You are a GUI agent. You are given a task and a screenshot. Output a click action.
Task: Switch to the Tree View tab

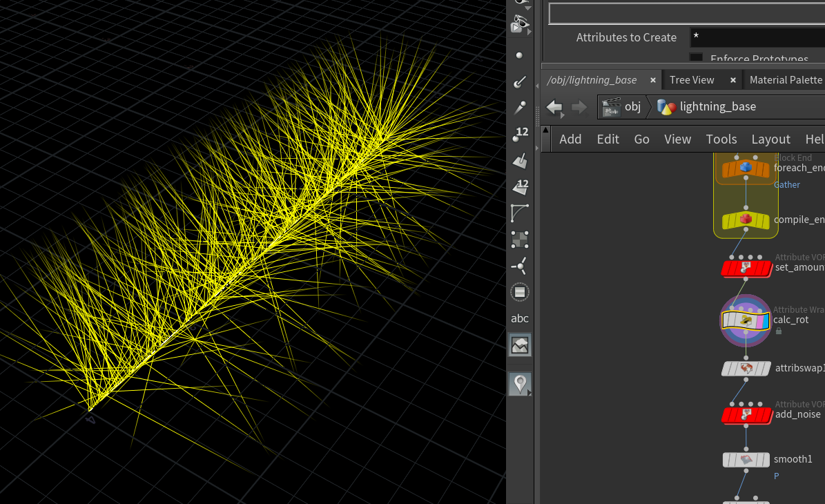691,80
